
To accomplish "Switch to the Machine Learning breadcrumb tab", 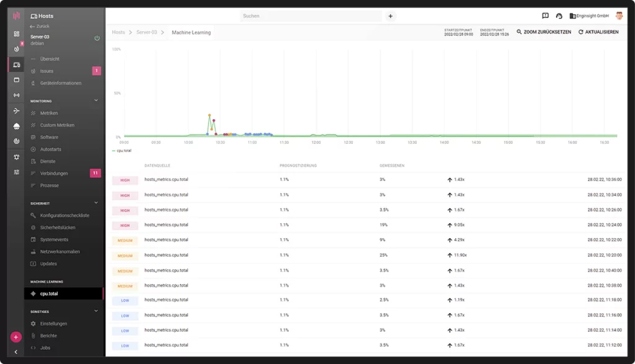I will coord(192,32).
